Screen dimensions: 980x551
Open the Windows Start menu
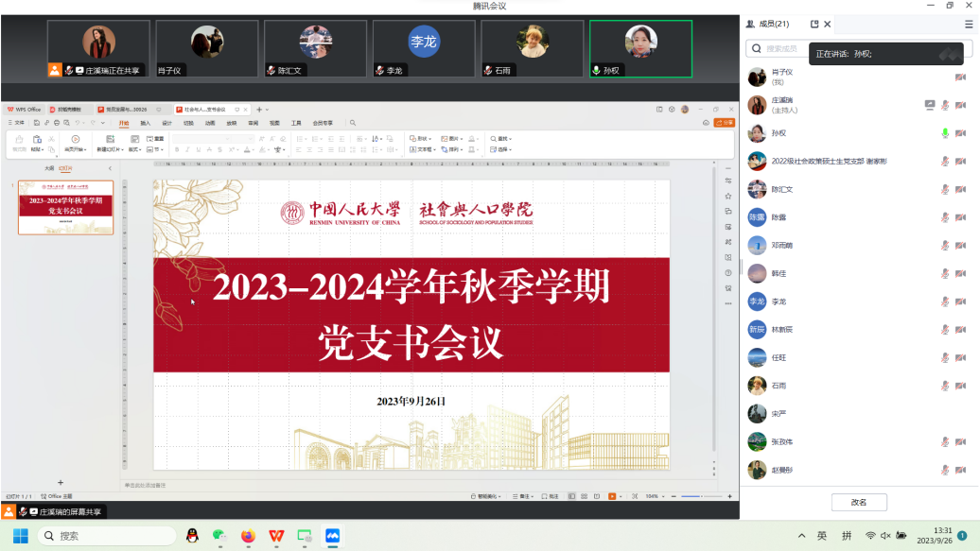coord(21,536)
